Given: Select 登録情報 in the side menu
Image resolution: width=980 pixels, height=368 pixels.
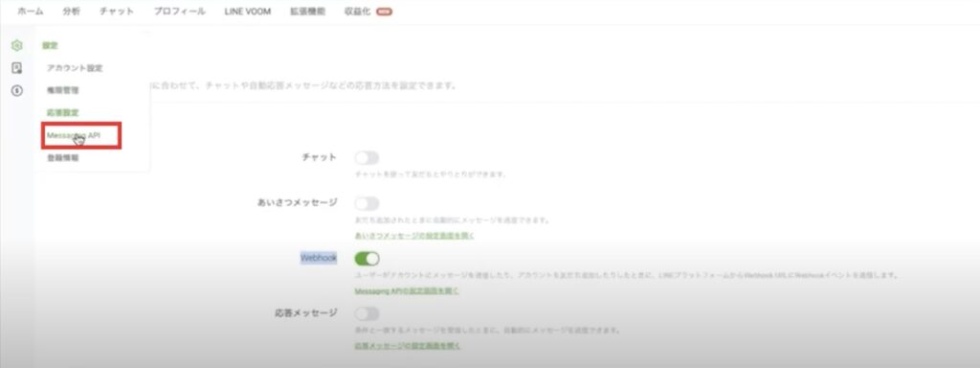Looking at the screenshot, I should [62, 158].
